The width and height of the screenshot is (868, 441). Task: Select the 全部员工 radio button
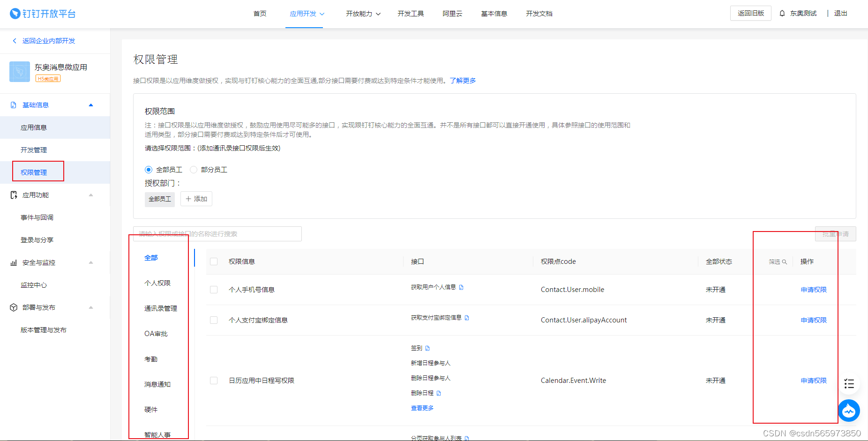tap(149, 170)
